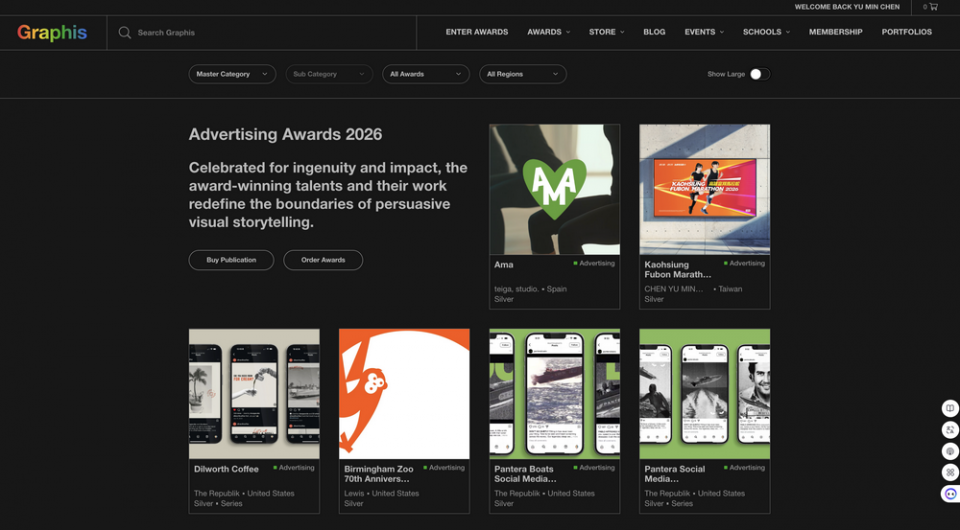Screen dimensions: 960x530
Task: Open the Birmingham Zoo award thumbnail
Action: pos(404,393)
